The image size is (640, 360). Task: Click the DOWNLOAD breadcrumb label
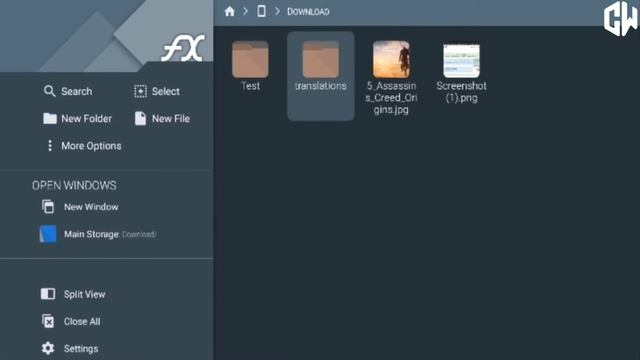point(308,12)
